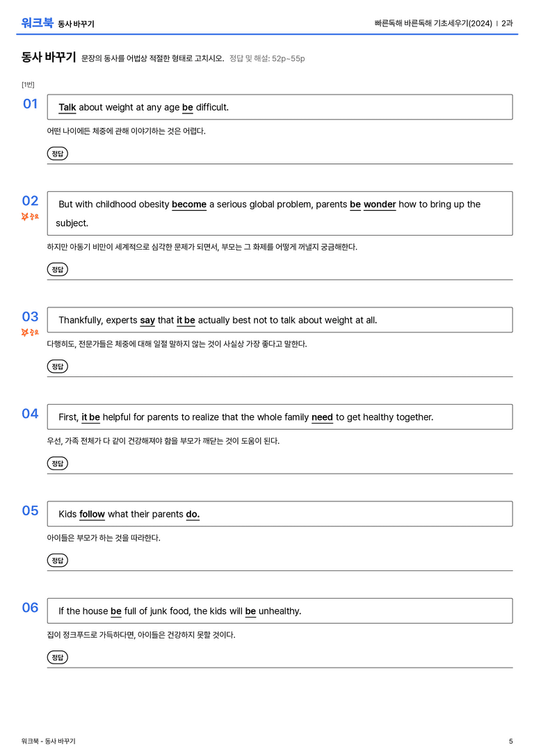Click the 정답 badge under question 01
Screen dimensions: 534x756
[57, 154]
